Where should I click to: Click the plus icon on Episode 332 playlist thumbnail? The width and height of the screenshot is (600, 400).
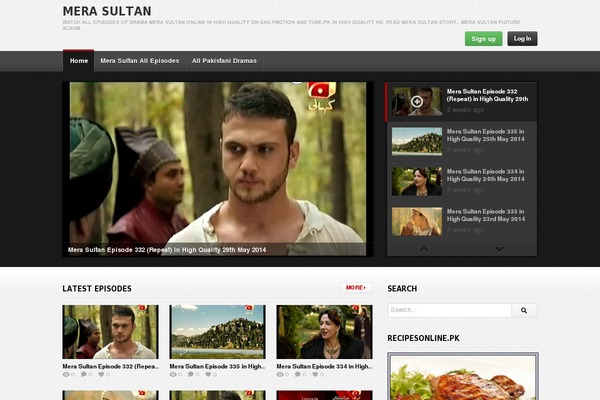(417, 101)
